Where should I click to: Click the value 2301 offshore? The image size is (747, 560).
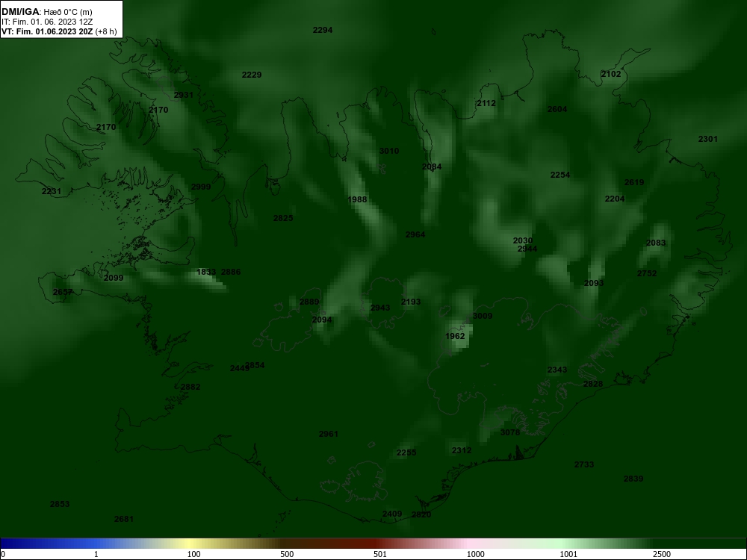(x=707, y=139)
